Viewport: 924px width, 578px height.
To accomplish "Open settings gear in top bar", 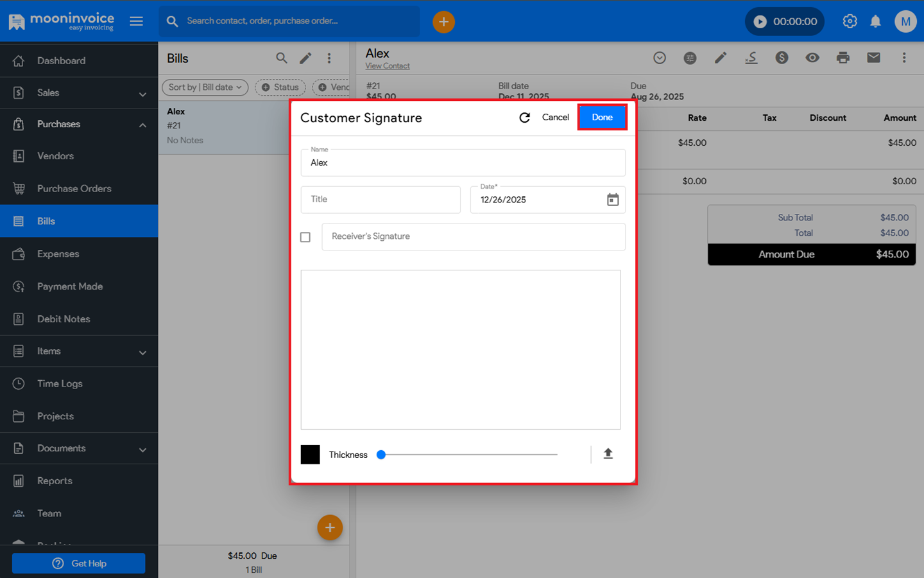I will tap(850, 21).
